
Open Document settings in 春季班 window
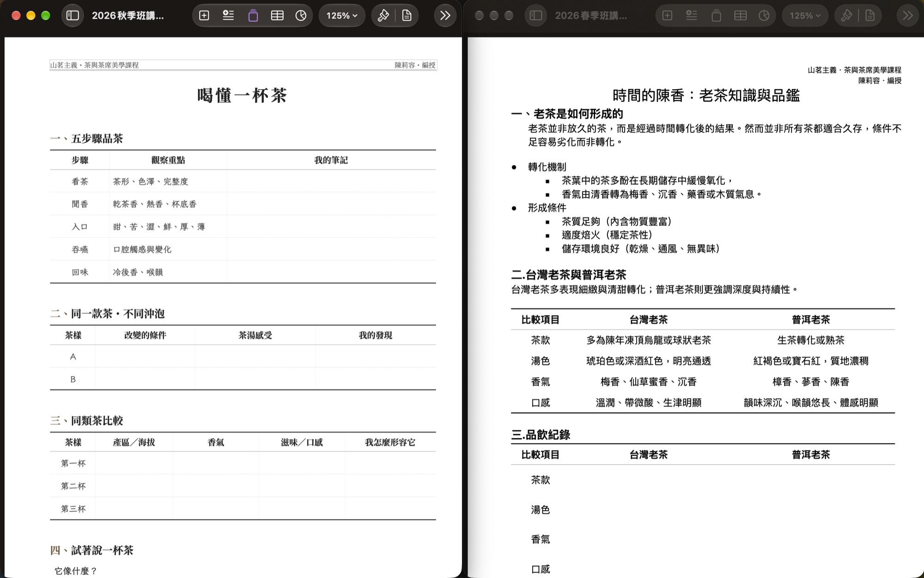tap(870, 16)
